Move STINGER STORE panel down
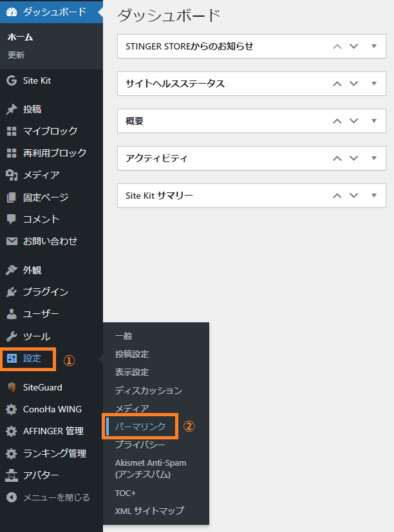Image resolution: width=394 pixels, height=532 pixels. click(354, 46)
